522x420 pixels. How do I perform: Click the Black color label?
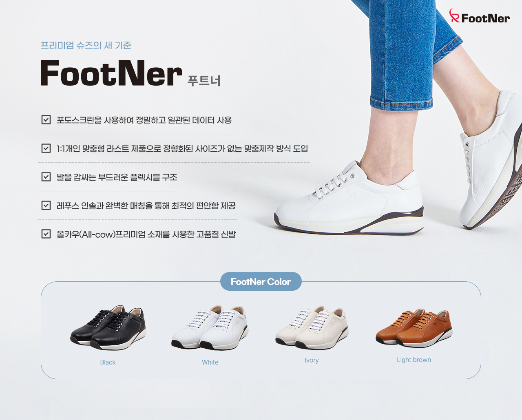[108, 362]
